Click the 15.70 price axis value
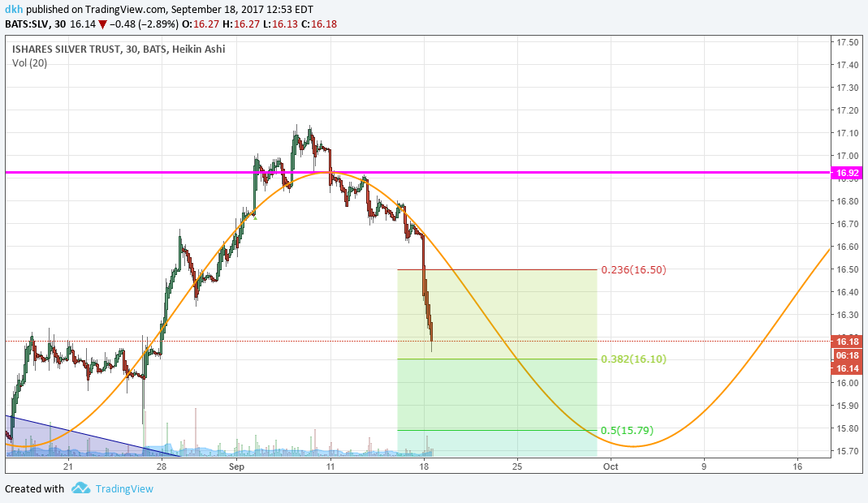Image resolution: width=868 pixels, height=503 pixels. (848, 451)
